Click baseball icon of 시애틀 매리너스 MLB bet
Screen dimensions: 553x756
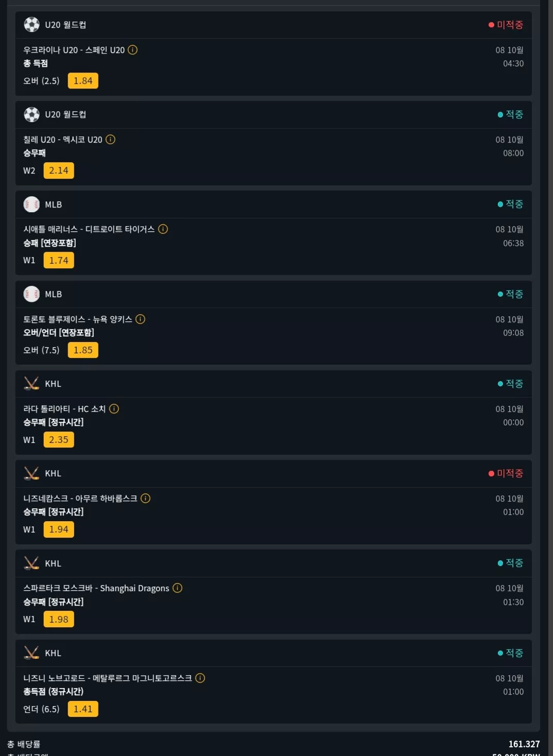point(31,204)
